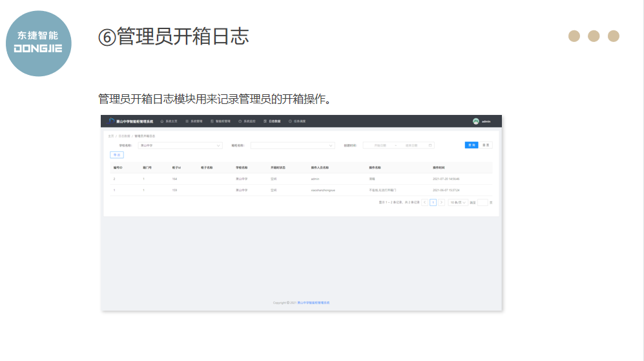644x361 pixels.
Task: Open the 10 条/页 page size selector
Action: [458, 202]
